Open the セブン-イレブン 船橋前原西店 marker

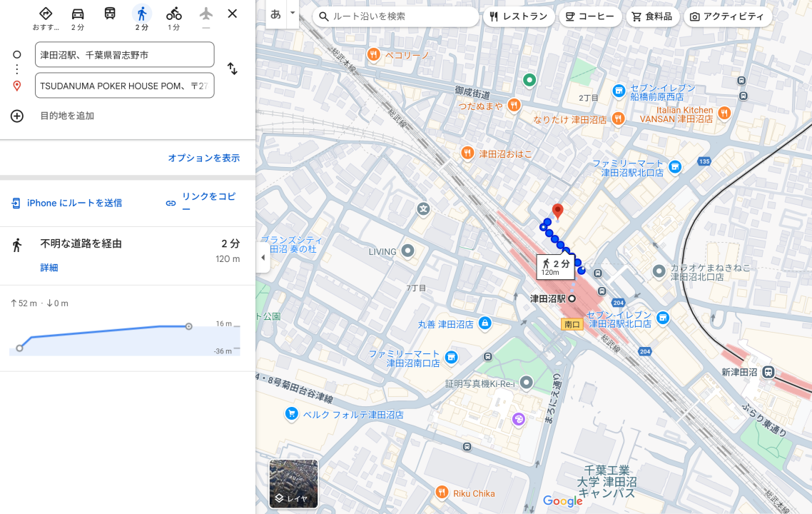point(619,91)
